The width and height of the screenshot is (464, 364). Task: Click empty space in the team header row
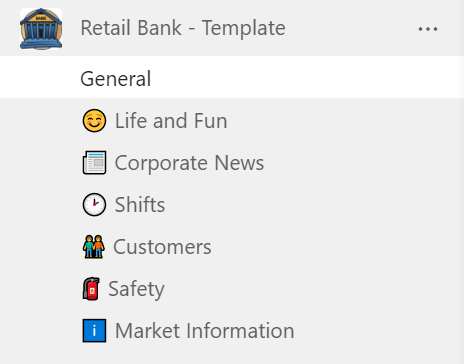point(350,28)
